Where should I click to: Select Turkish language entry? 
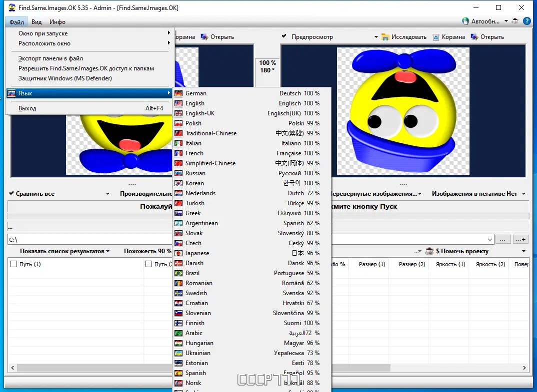[251, 203]
